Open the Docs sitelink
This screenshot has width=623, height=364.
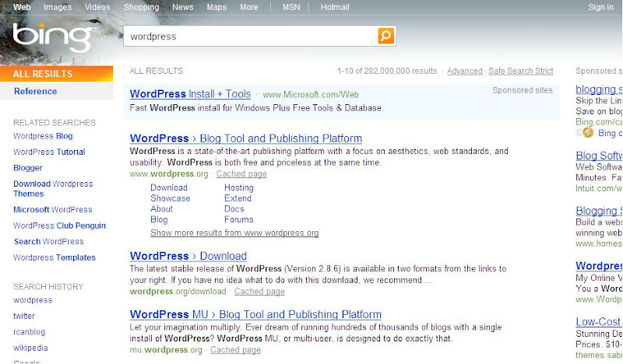tap(234, 208)
